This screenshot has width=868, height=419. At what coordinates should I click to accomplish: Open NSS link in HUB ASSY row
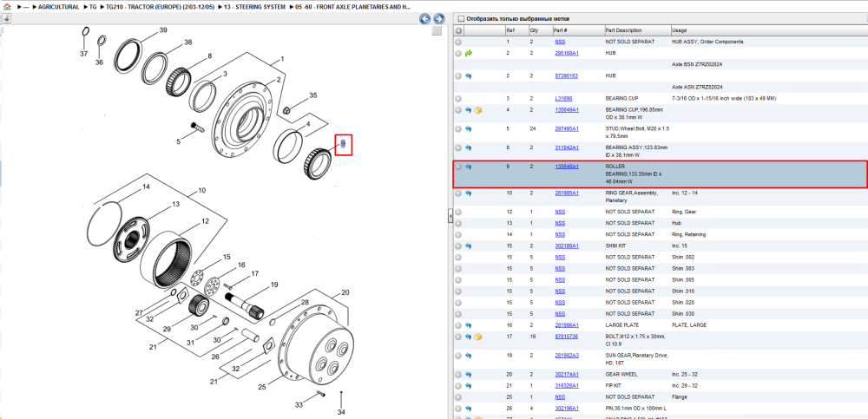coord(560,42)
